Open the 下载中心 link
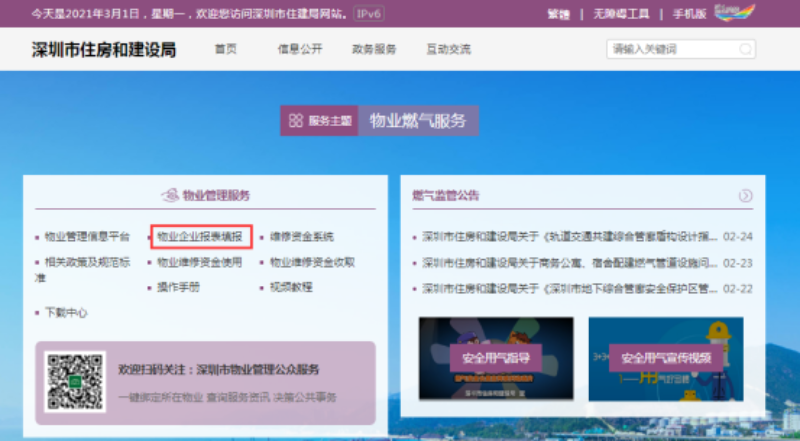Screen dimensions: 800x441 (x=66, y=312)
